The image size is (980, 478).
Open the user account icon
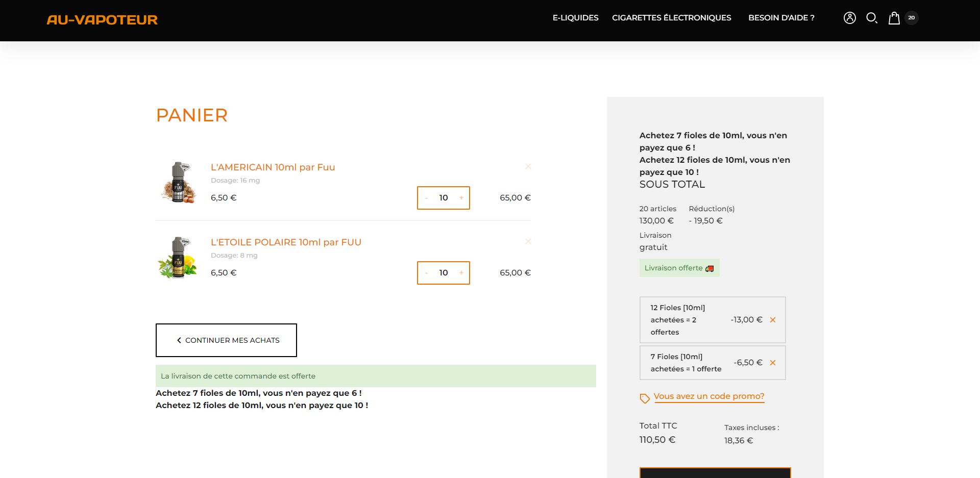point(850,18)
